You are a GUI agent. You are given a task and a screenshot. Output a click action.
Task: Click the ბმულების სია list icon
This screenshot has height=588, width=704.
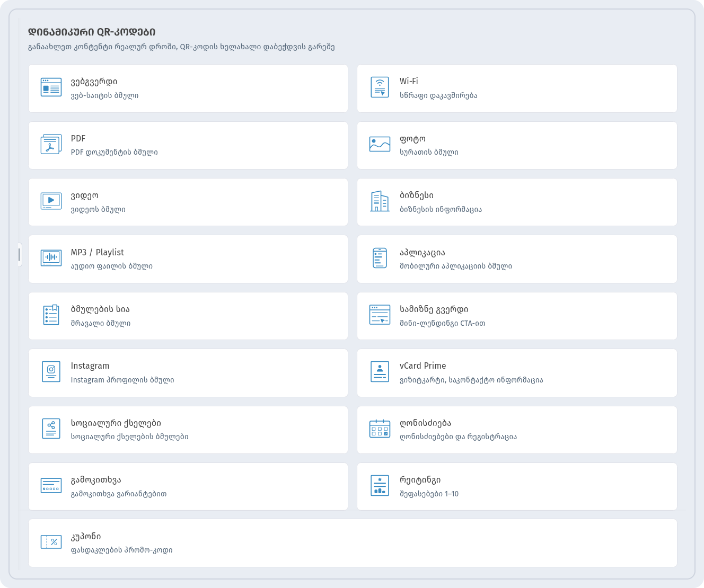pos(51,315)
